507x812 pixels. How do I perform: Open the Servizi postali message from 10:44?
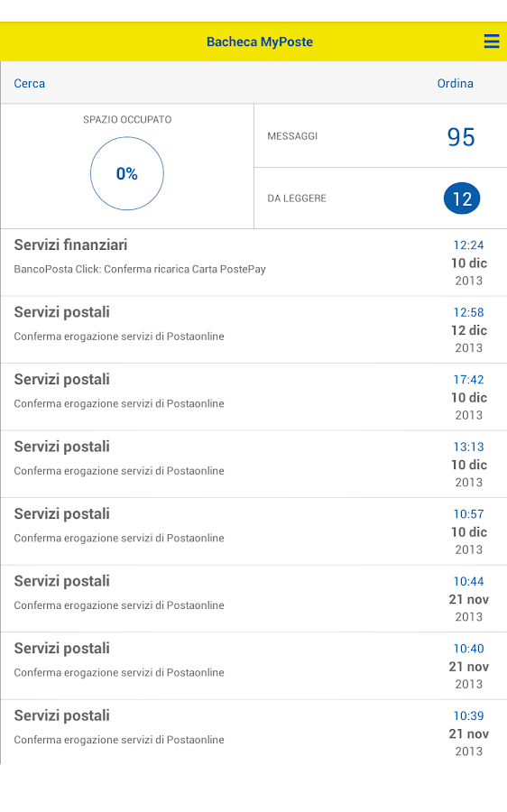click(253, 599)
